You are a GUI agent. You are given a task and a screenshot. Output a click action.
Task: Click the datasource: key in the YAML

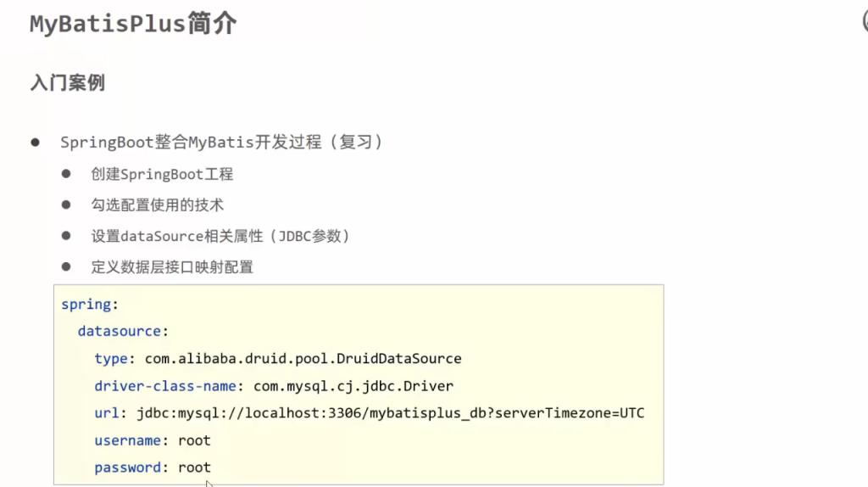click(x=123, y=331)
